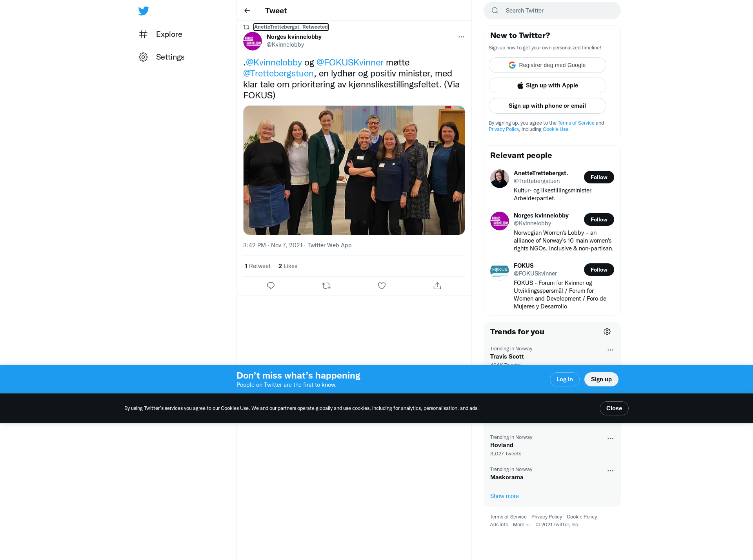Follow Norges kvinnelobby

(599, 219)
